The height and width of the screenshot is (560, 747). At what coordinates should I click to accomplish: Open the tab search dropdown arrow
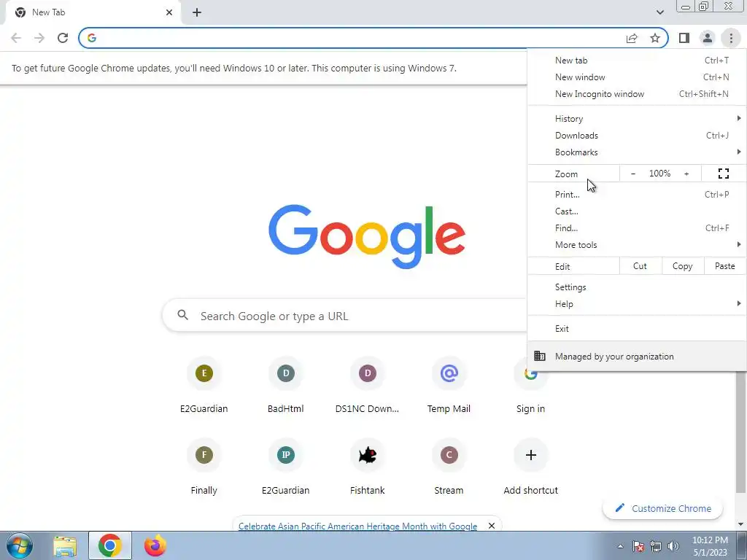coord(659,12)
